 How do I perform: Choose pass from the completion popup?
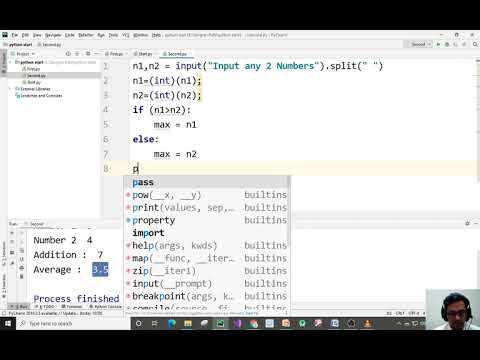tap(206, 182)
